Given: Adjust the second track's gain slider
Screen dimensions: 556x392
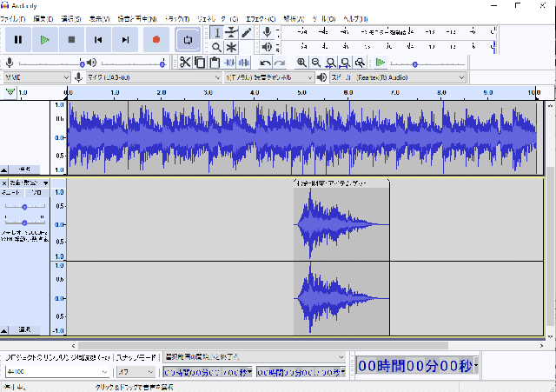Looking at the screenshot, I should pyautogui.click(x=25, y=207).
